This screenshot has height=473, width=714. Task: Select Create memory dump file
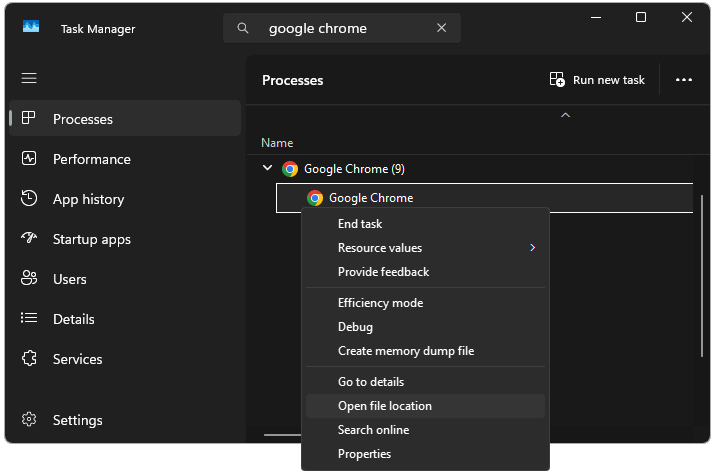[425, 351]
